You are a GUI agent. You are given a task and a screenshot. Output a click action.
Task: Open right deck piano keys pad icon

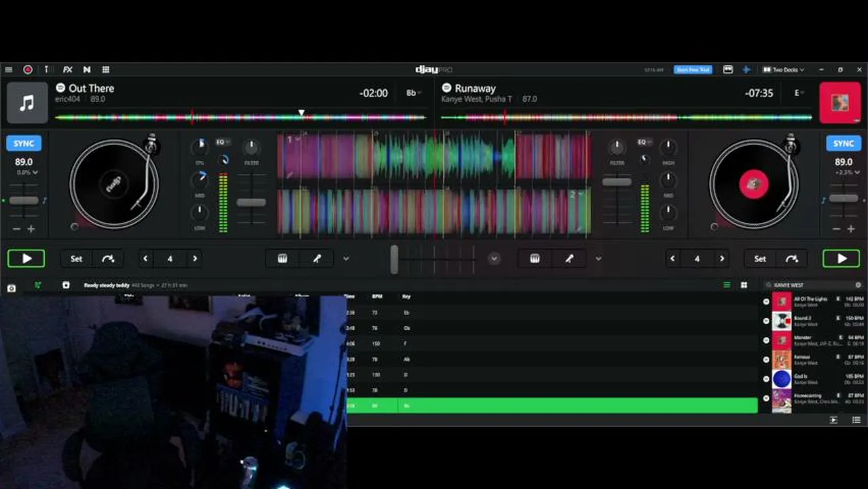tap(535, 259)
